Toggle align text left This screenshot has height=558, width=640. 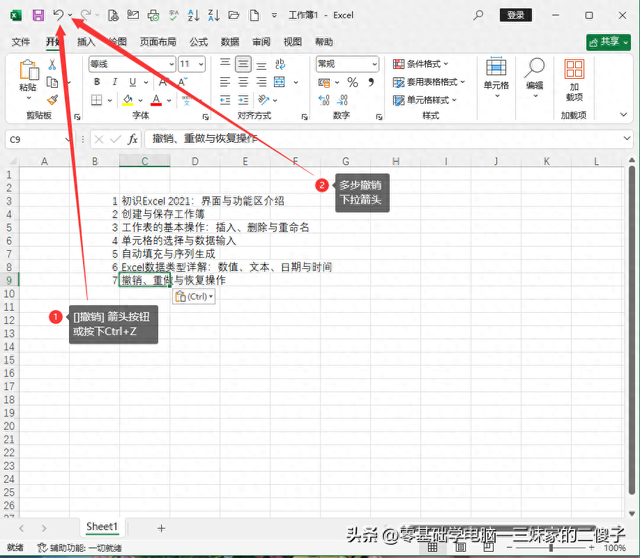pos(225,82)
